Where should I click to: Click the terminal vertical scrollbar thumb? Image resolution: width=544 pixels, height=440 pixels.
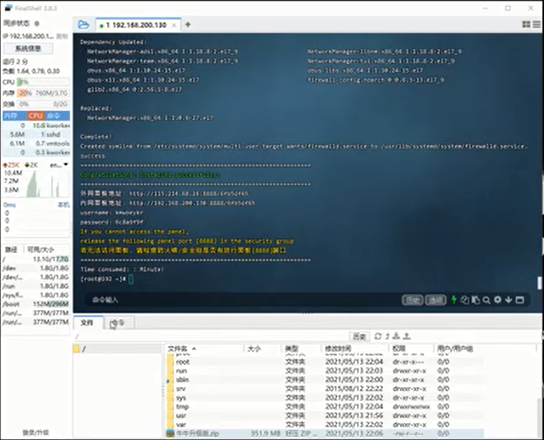[540, 283]
